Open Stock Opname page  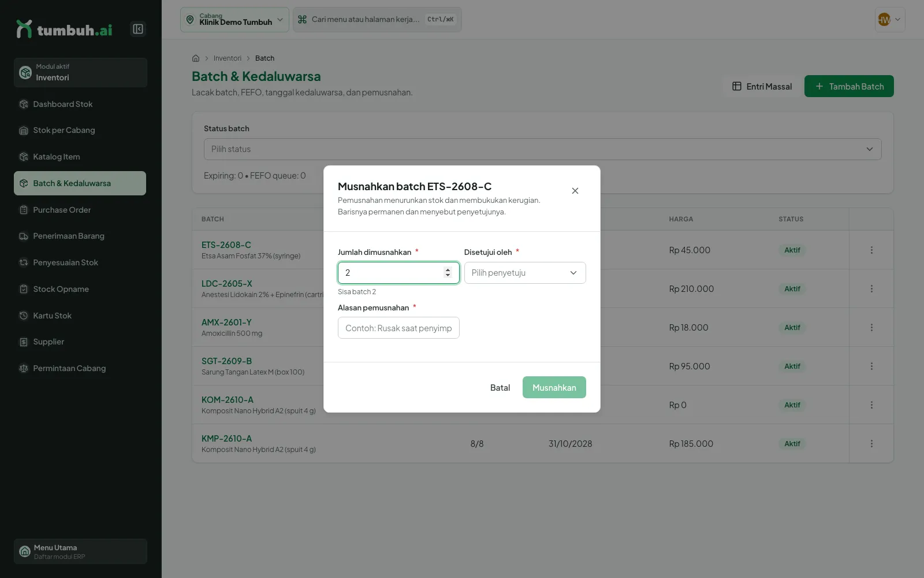point(80,289)
